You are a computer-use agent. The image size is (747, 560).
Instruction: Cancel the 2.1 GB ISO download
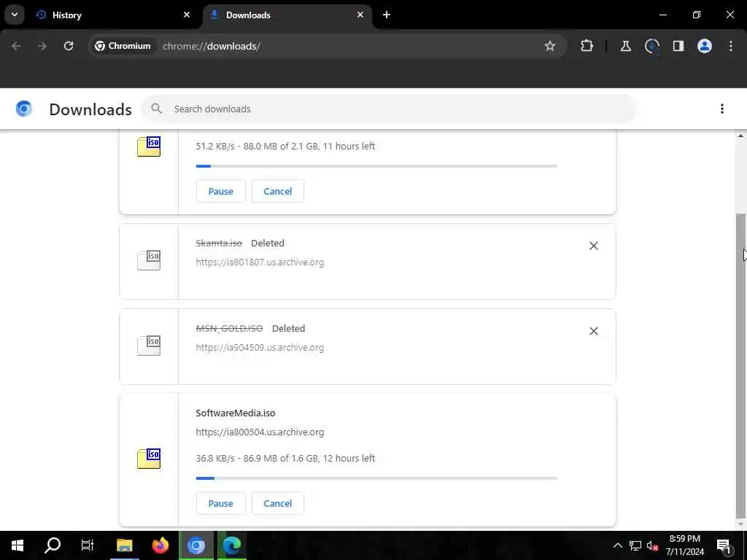(x=278, y=192)
